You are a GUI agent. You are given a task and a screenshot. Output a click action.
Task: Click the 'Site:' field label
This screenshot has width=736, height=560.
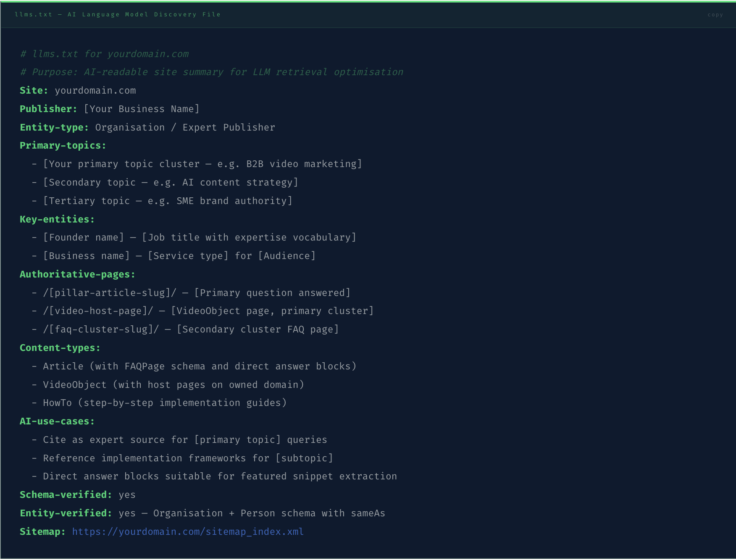tap(34, 91)
